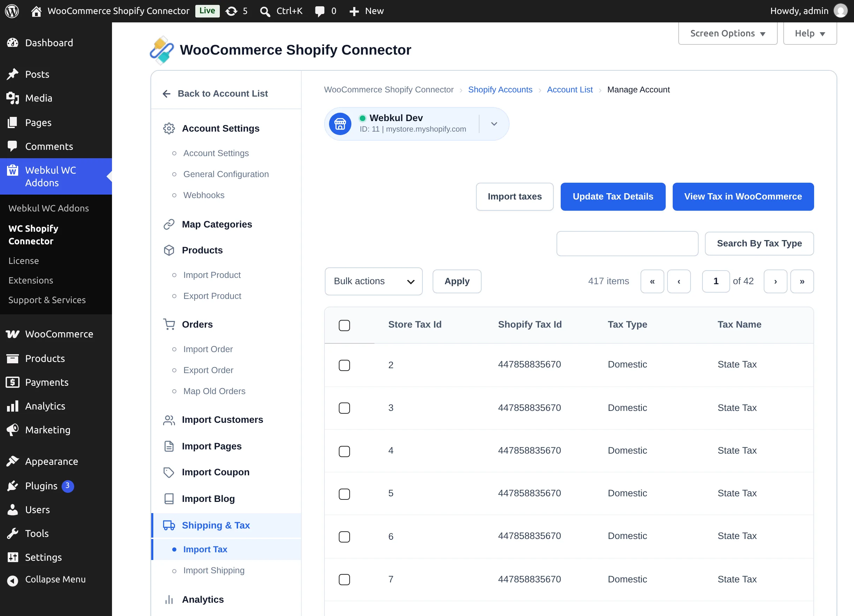Open the Shopify Accounts breadcrumb link
Viewport: 854px width, 616px height.
[x=500, y=90]
